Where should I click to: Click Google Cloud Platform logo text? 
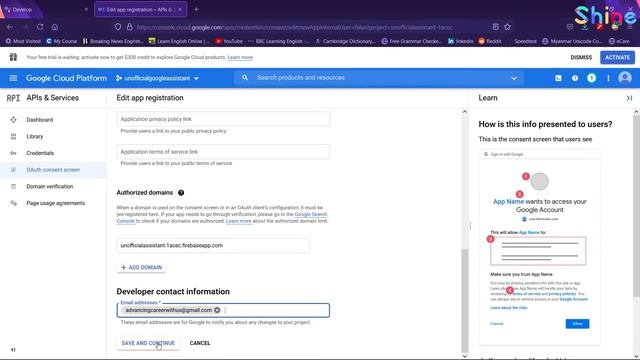(x=66, y=78)
